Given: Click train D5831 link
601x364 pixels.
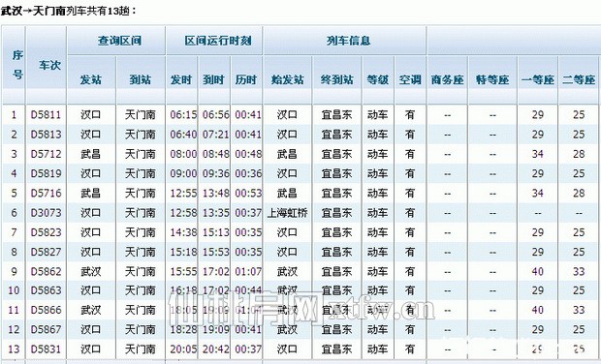Looking at the screenshot, I should 46,349.
